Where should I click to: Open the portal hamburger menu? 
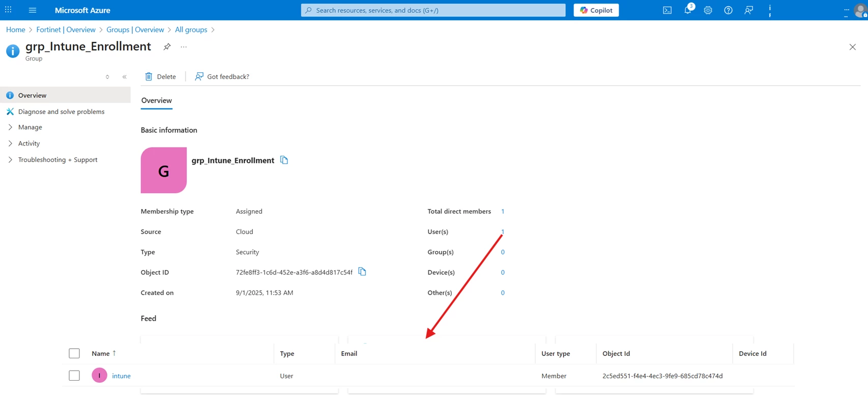[33, 10]
